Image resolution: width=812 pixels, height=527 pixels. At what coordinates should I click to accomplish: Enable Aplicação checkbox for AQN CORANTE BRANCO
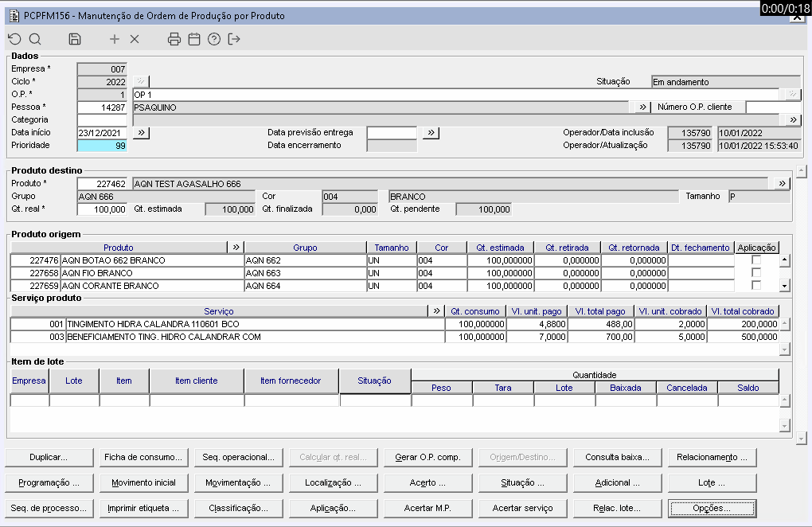pos(756,286)
